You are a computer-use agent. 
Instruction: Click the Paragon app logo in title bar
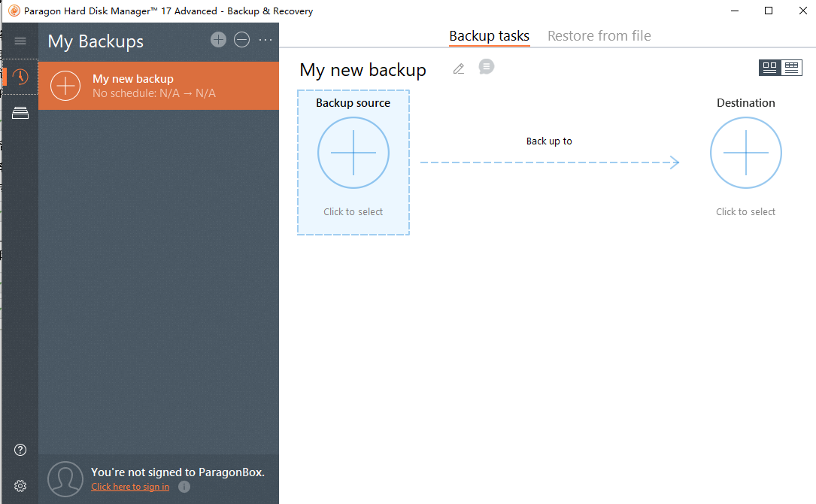coord(14,11)
